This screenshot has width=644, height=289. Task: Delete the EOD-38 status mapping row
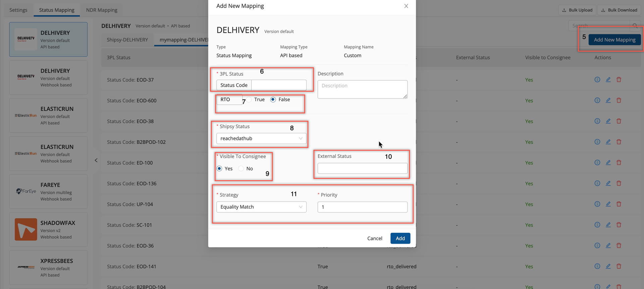619,121
